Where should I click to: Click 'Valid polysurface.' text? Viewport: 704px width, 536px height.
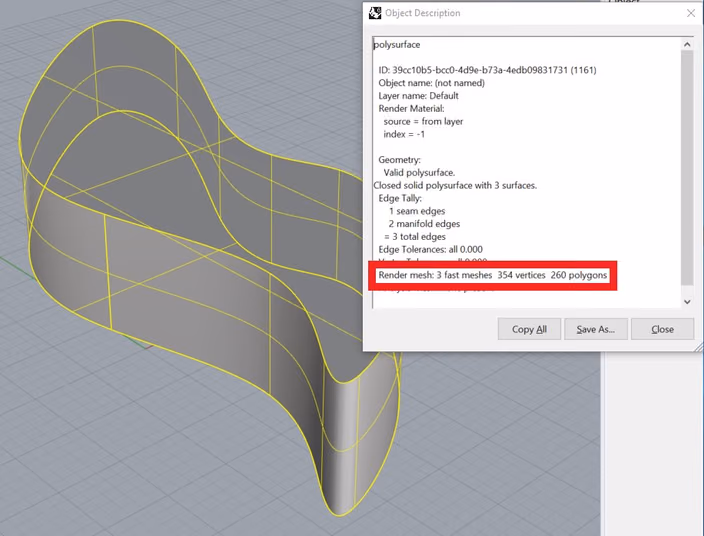pos(419,172)
